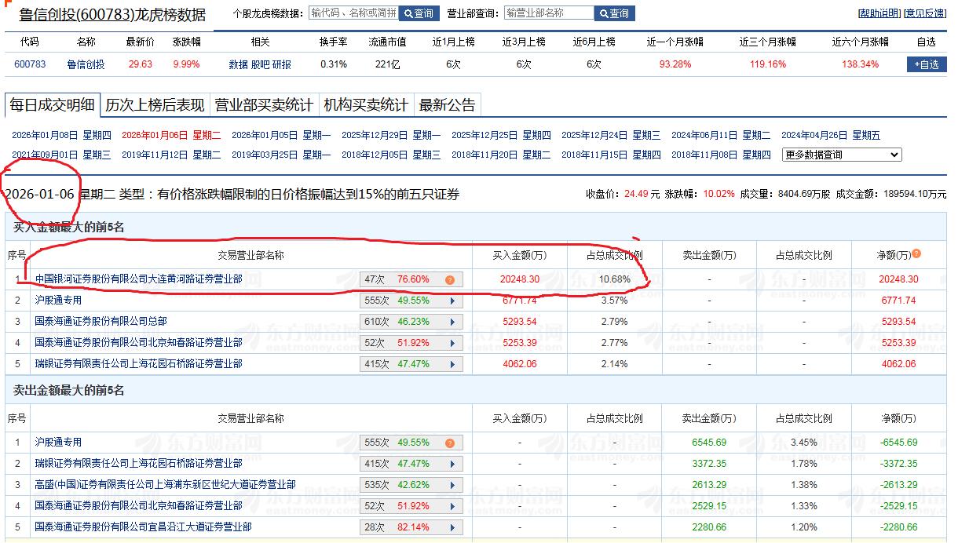Screen dimensions: 980x543
Task: Focus the 营业部名称 search input field
Action: tap(548, 13)
